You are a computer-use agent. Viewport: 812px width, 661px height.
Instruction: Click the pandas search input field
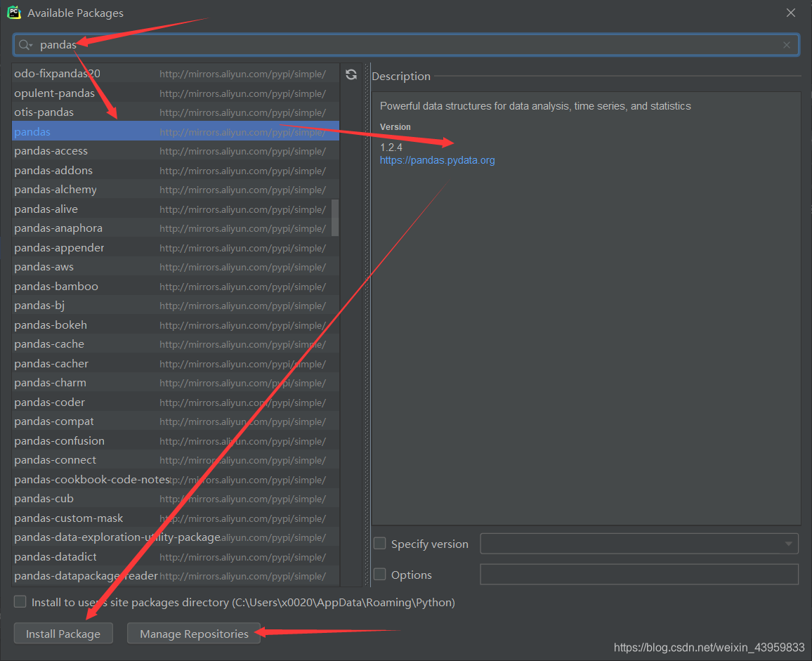click(407, 45)
